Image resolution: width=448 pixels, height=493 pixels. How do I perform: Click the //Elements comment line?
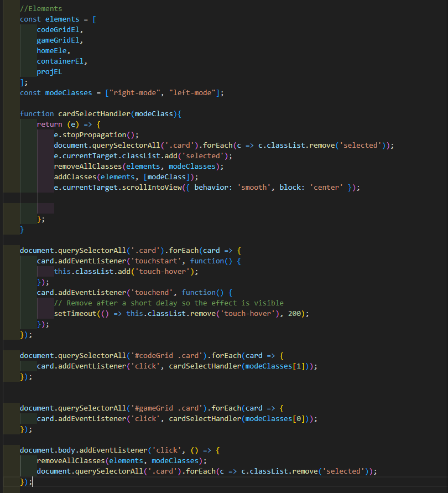pyautogui.click(x=41, y=9)
